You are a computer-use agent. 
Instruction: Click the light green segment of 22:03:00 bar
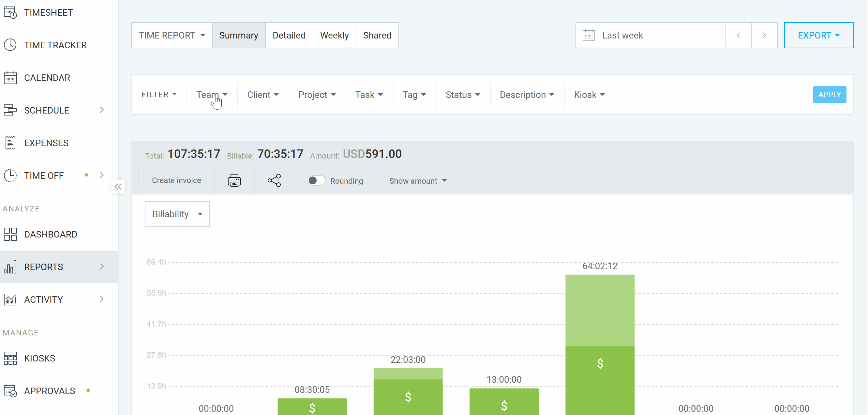coord(408,374)
